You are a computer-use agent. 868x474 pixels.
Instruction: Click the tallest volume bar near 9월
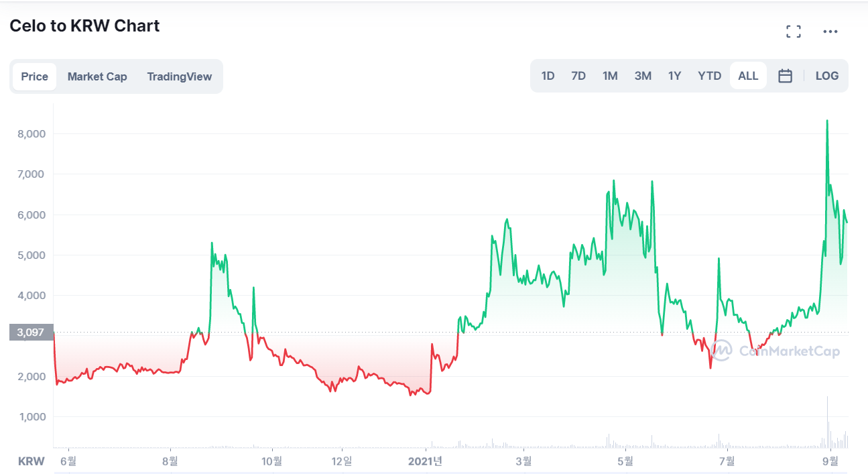[x=827, y=422]
